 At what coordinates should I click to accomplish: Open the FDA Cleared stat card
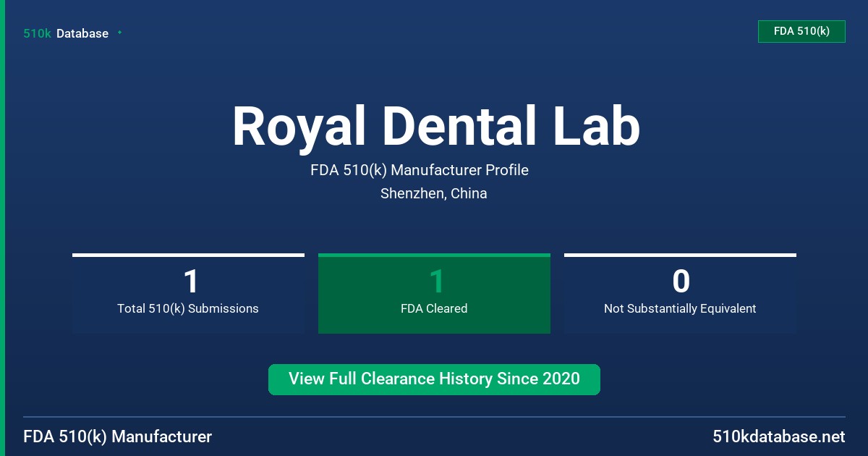434,294
